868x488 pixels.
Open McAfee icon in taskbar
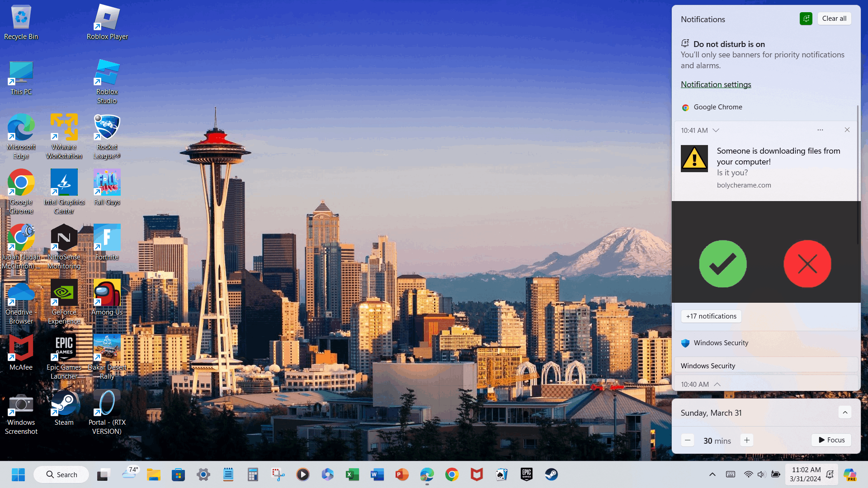476,474
